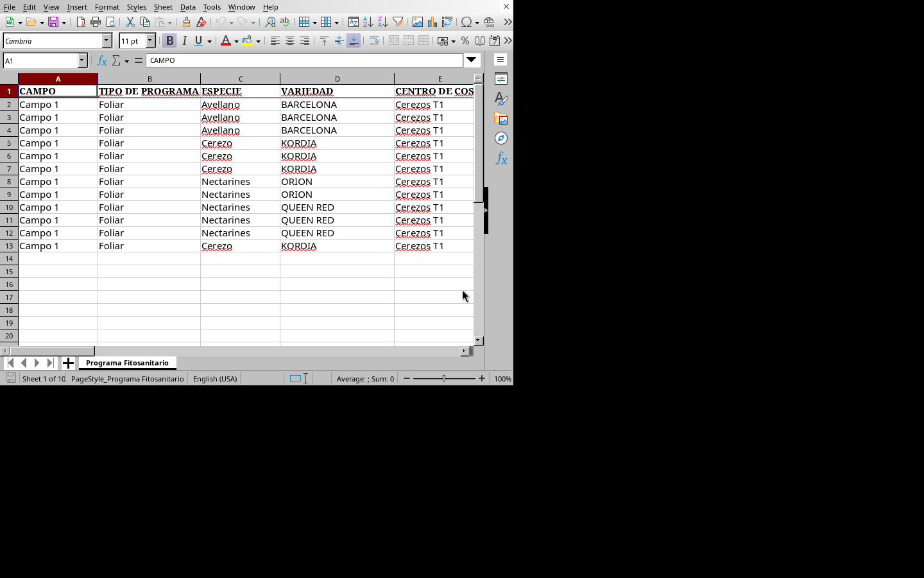Image resolution: width=924 pixels, height=578 pixels.
Task: Open the Data menu
Action: pyautogui.click(x=187, y=7)
